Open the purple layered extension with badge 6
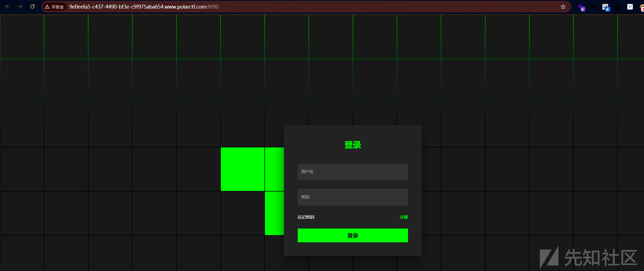This screenshot has height=271, width=644. pyautogui.click(x=581, y=7)
